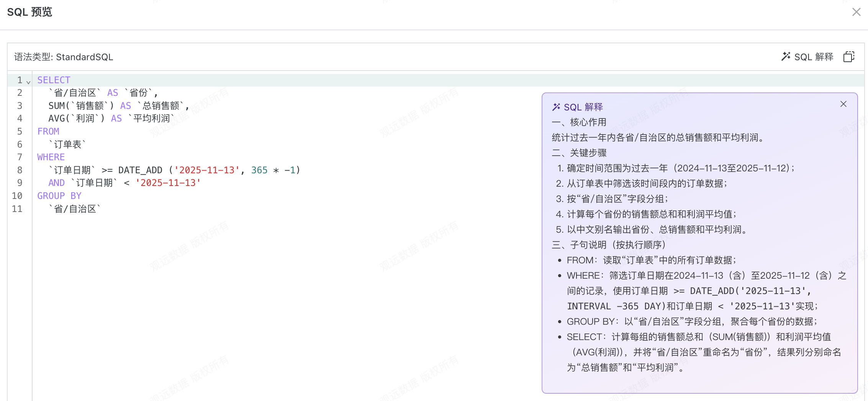Click the WHERE keyword in the editor
This screenshot has width=868, height=401.
(51, 157)
